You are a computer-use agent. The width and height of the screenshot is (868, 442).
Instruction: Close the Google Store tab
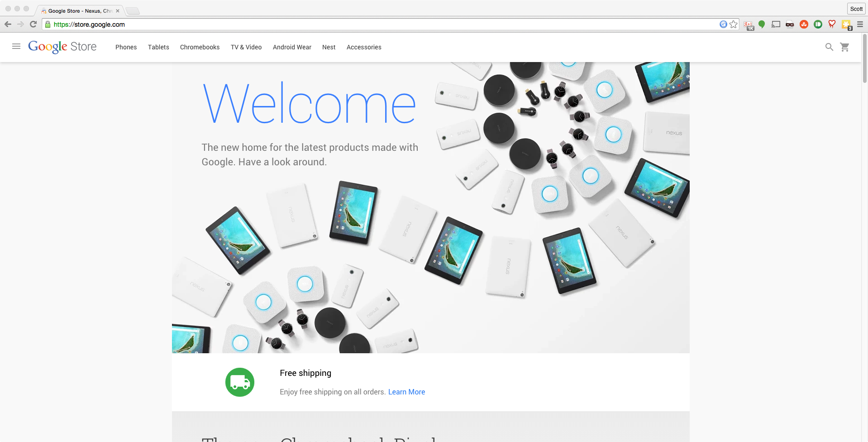pos(118,11)
